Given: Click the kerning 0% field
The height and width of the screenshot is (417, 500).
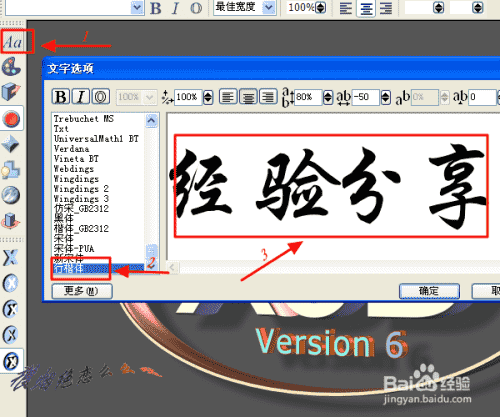Looking at the screenshot, I should (425, 97).
